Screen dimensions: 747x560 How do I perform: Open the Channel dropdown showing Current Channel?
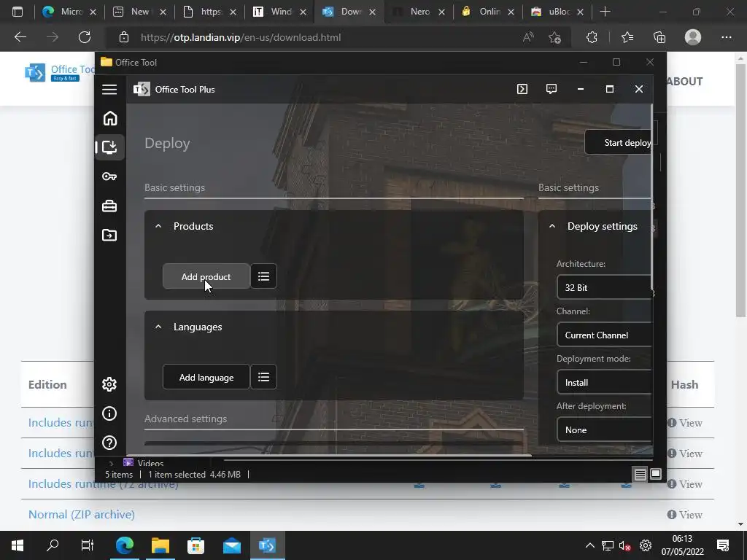pyautogui.click(x=604, y=335)
